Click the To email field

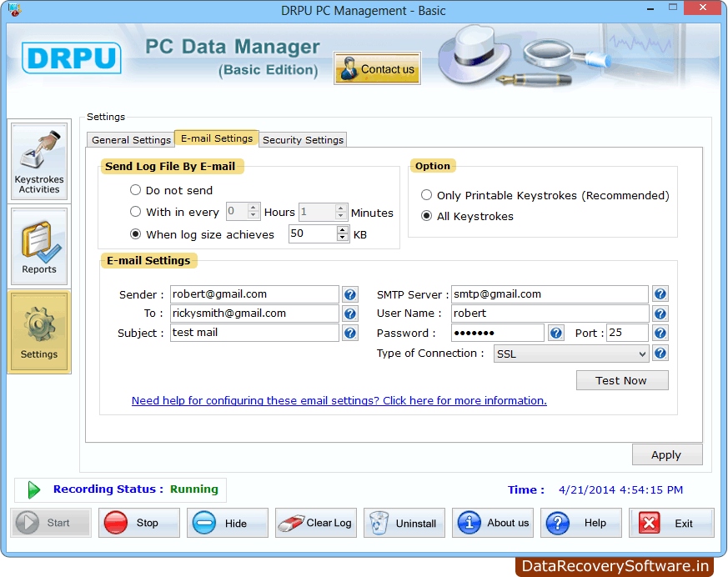click(x=254, y=314)
